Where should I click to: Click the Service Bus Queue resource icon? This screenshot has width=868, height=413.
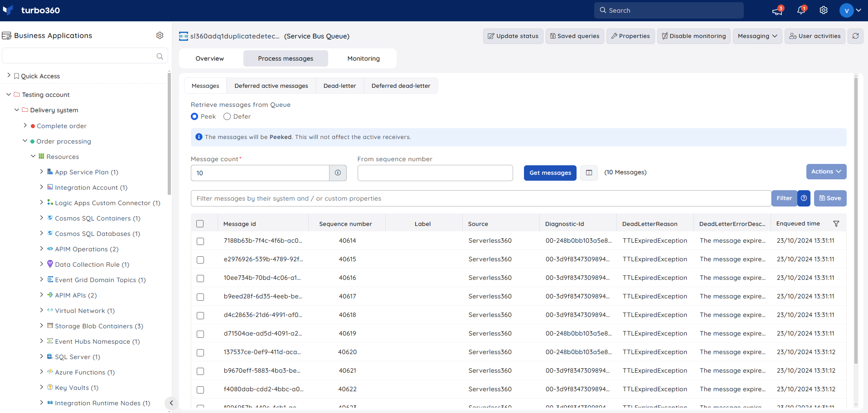[x=184, y=36]
